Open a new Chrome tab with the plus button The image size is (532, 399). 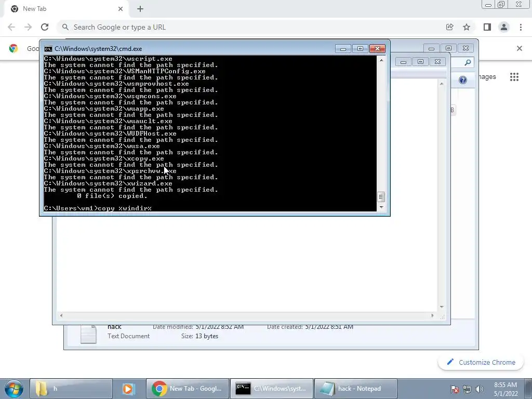click(140, 9)
